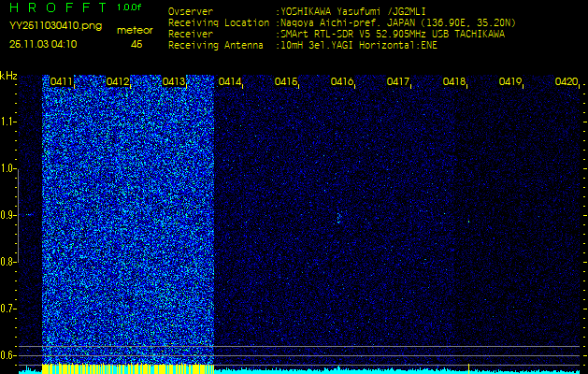Click the 'Receiving Antenna' field label

[216, 46]
